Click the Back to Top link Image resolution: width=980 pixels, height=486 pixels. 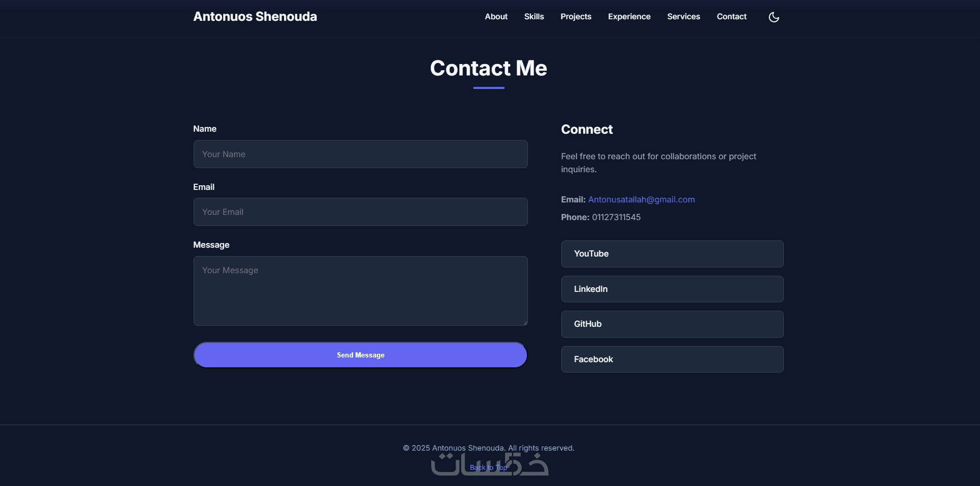point(488,467)
